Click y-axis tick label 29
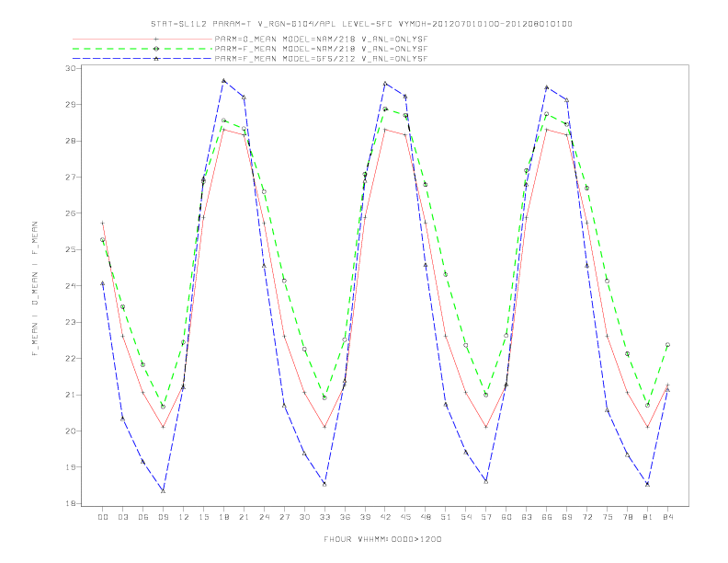Viewport: 728px width, 563px height. click(71, 105)
